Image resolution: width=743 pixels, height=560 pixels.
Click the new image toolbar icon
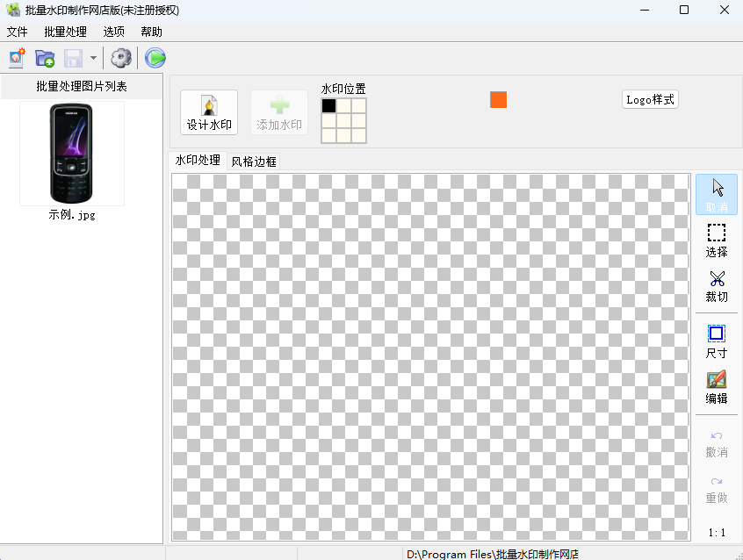(17, 58)
